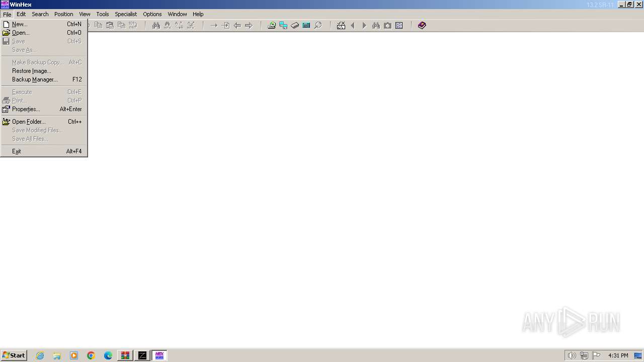Click the Forward right-arrow toolbar icon
Image resolution: width=644 pixels, height=362 pixels.
pyautogui.click(x=249, y=25)
